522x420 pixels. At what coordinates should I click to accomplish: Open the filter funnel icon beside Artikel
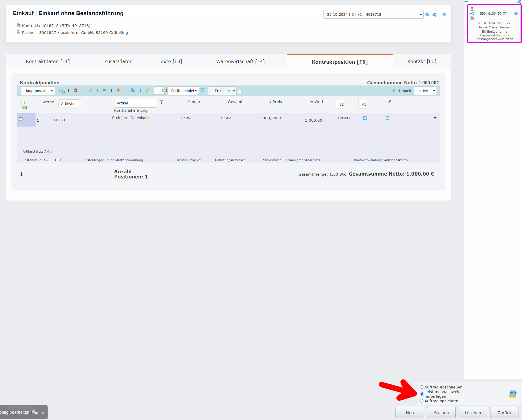click(161, 102)
